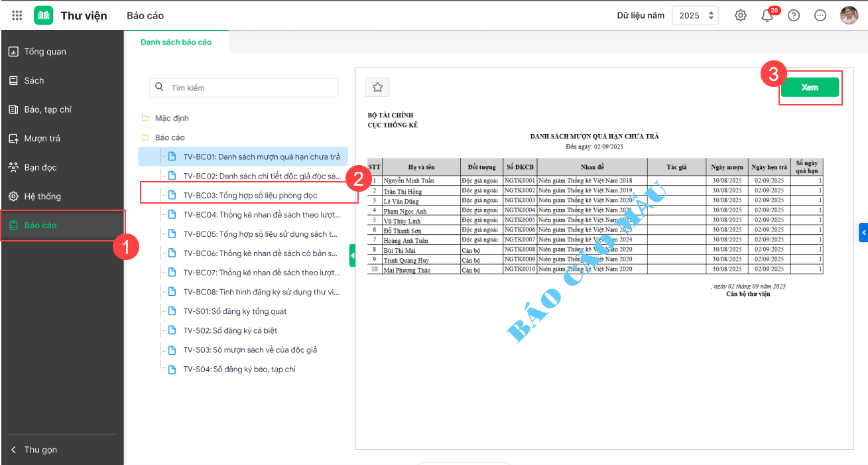Collapse report list with green arrow handle
Image resolution: width=868 pixels, height=465 pixels.
point(352,255)
